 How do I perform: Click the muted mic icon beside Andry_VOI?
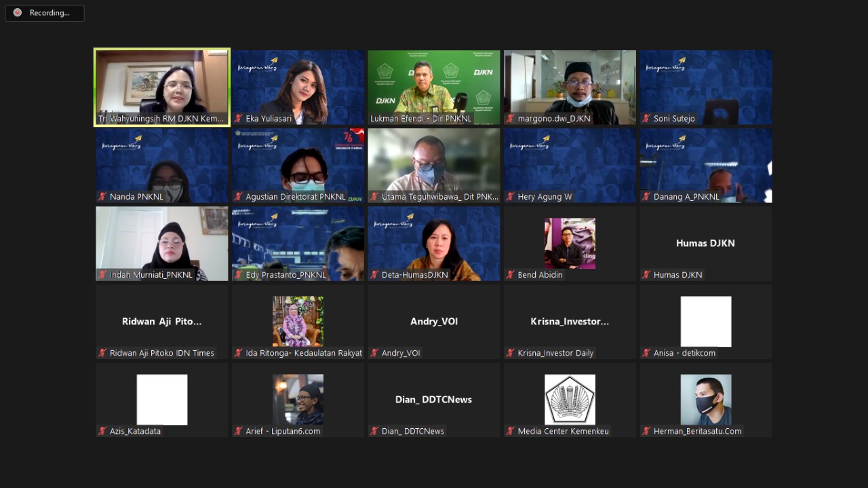(374, 353)
